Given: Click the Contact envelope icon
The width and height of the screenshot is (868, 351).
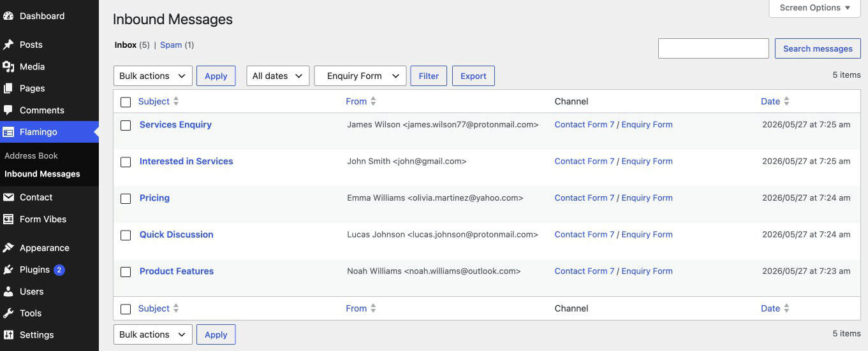Looking at the screenshot, I should tap(8, 197).
